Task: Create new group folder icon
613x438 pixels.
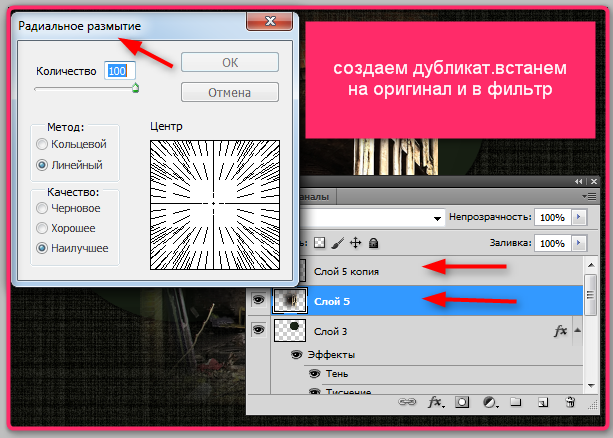Action: (516, 402)
